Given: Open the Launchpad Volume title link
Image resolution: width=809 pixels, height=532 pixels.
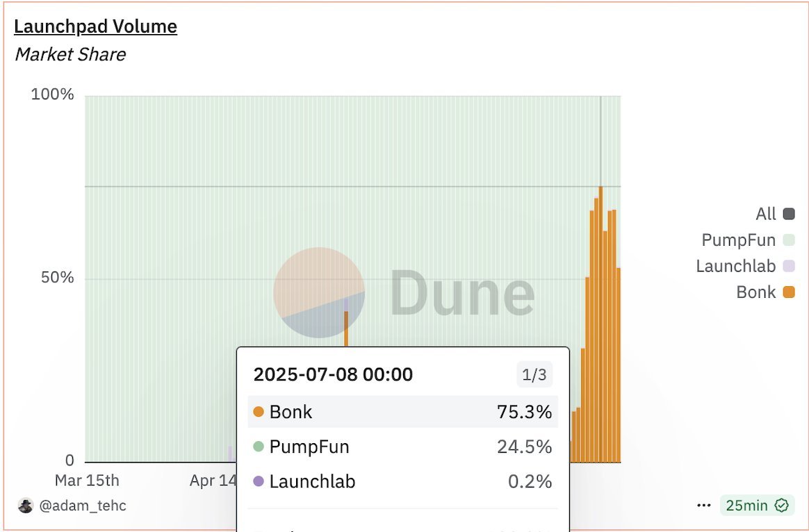Looking at the screenshot, I should [95, 26].
